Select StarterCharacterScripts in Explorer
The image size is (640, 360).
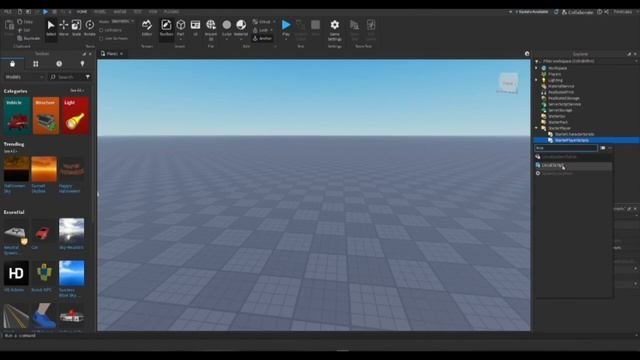click(574, 134)
